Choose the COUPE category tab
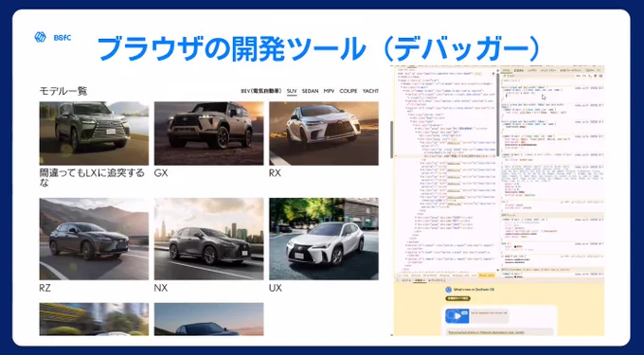 (349, 91)
